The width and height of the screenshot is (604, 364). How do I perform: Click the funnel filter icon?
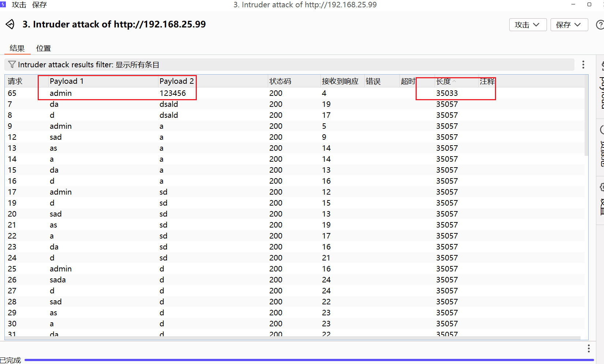[x=12, y=65]
